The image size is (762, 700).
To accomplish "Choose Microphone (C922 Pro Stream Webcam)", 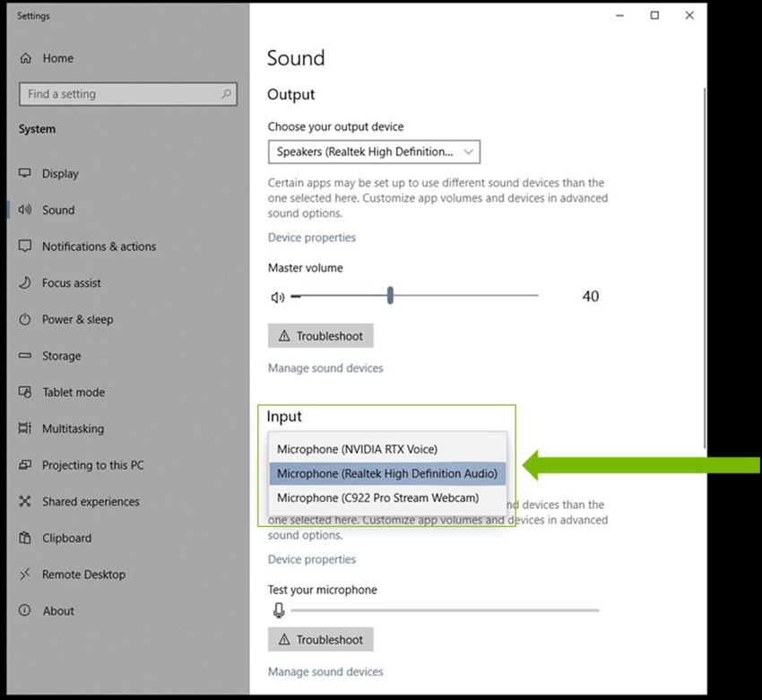I will [377, 497].
